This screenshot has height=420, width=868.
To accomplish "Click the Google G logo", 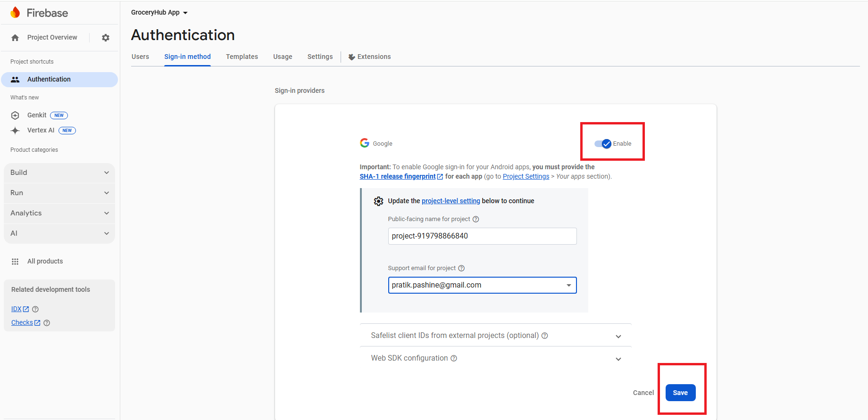I will coord(365,143).
